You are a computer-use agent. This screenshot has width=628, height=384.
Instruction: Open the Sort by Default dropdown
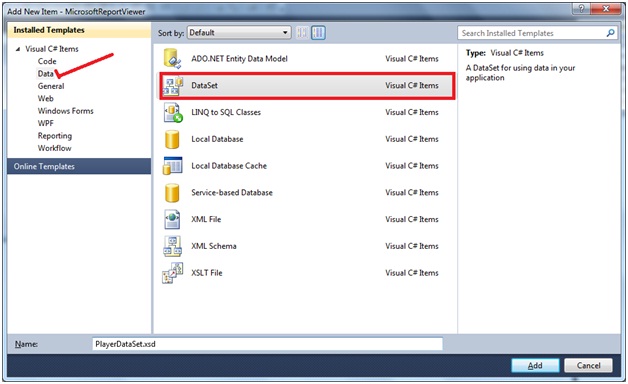click(239, 33)
